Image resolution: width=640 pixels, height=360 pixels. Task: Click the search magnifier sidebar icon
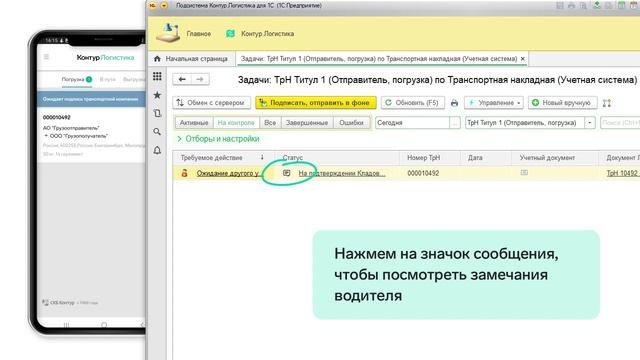pos(157,132)
